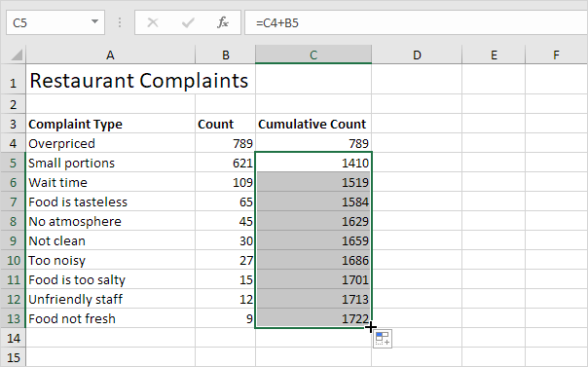Click the Complaint Type header cell
The image size is (588, 367).
[110, 124]
